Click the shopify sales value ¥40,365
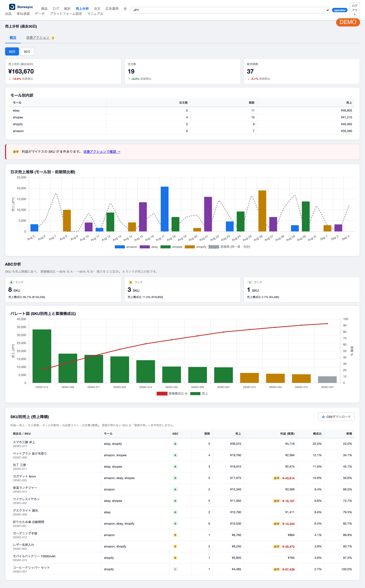This screenshot has width=365, height=588. pyautogui.click(x=346, y=124)
